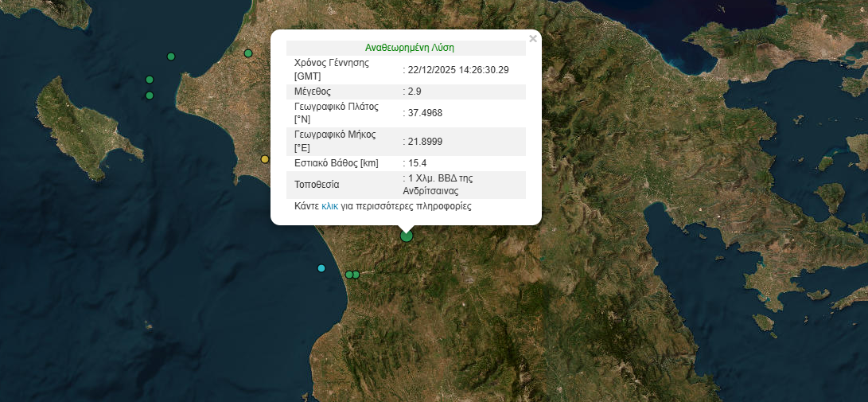Screen dimensions: 868x402
Task: Click the northernmost green marker in the sea
Action: point(170,57)
